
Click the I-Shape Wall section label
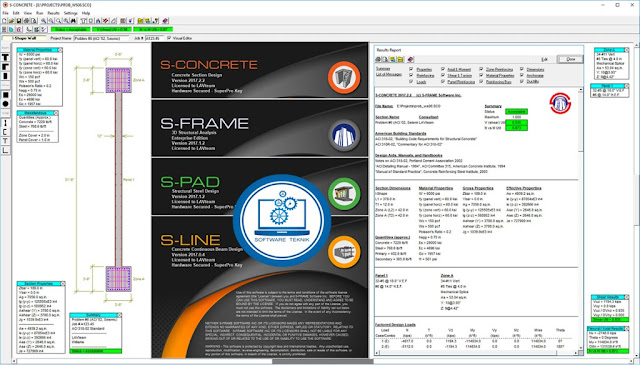tap(24, 38)
